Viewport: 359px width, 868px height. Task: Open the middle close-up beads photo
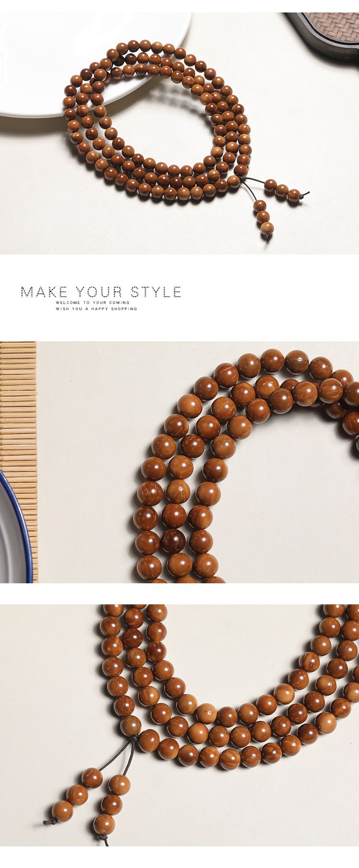179,462
